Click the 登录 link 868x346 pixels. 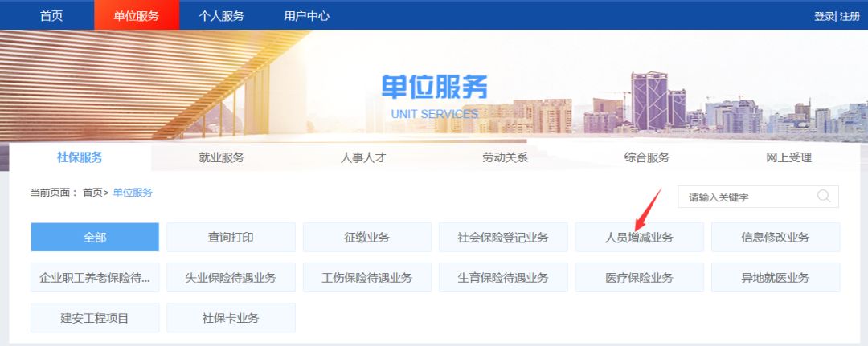click(824, 16)
